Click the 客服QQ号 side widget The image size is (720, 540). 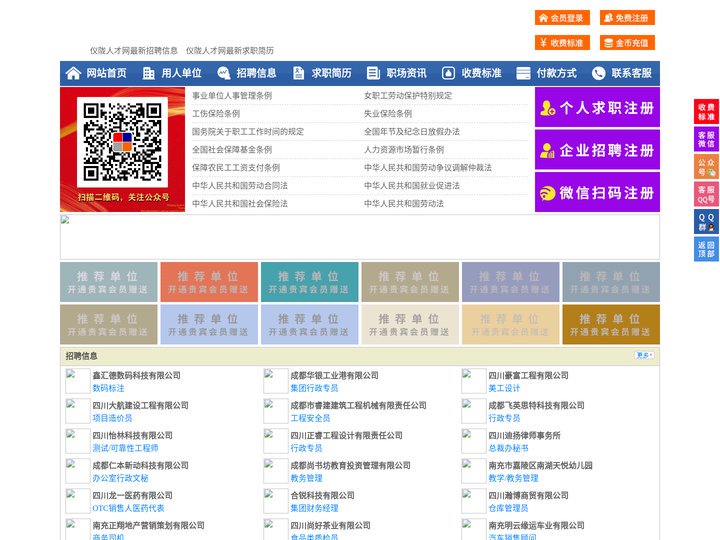[706, 194]
